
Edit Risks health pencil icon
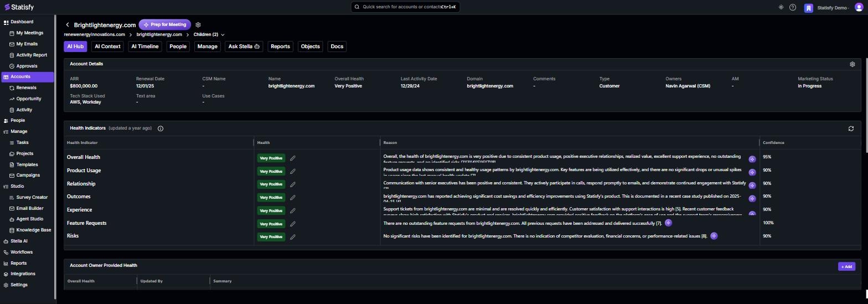(293, 236)
